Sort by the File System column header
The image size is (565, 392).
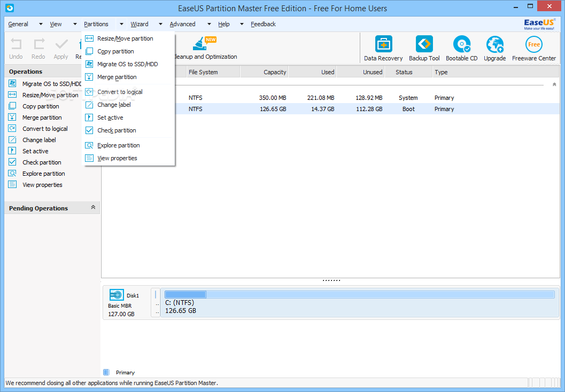point(213,72)
